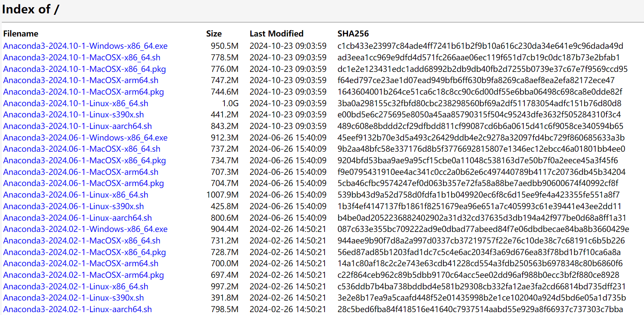The width and height of the screenshot is (644, 315).
Task: Click the 441.2M size value
Action: pos(225,115)
